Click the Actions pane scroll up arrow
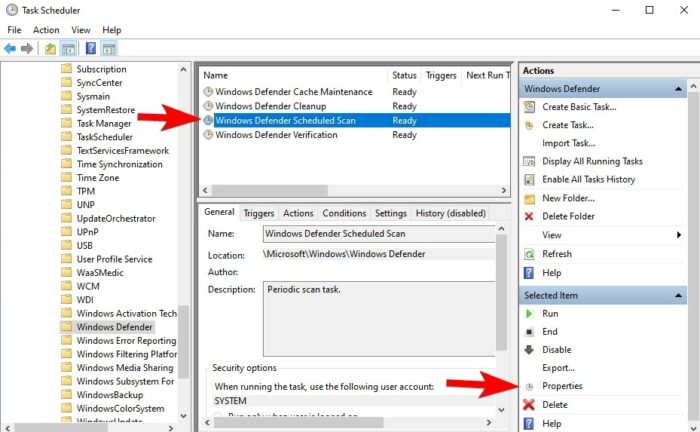The image size is (700, 432). pyautogui.click(x=693, y=86)
